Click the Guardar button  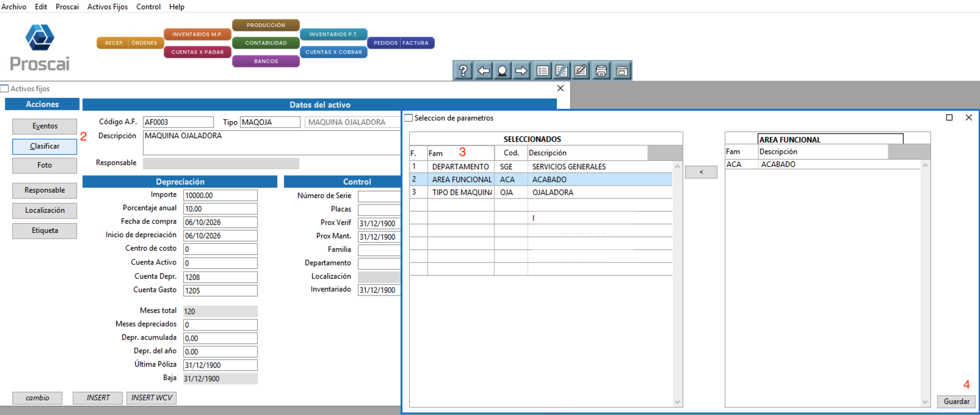956,402
